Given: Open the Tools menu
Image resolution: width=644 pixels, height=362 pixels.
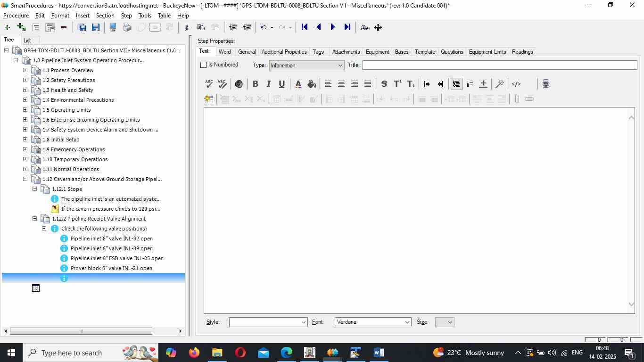Looking at the screenshot, I should tap(145, 16).
